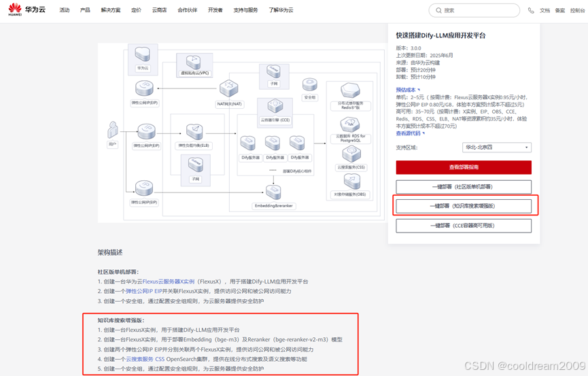The height and width of the screenshot is (376, 588).
Task: Click the magnifier icon in search box
Action: pyautogui.click(x=438, y=10)
